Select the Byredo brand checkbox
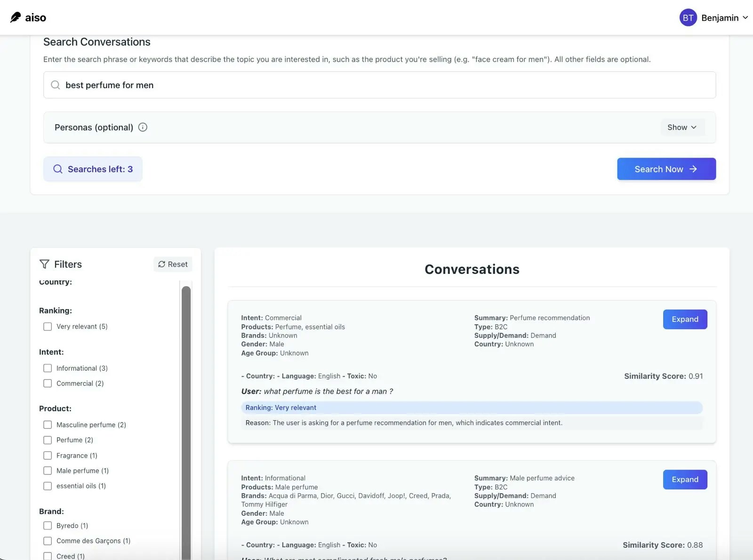Screen dimensions: 753x560 coord(48,526)
